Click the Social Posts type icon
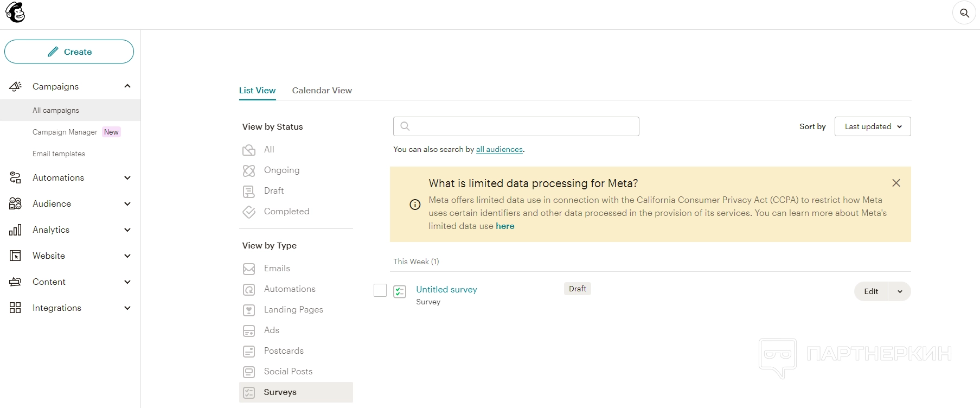Image resolution: width=980 pixels, height=408 pixels. 249,372
